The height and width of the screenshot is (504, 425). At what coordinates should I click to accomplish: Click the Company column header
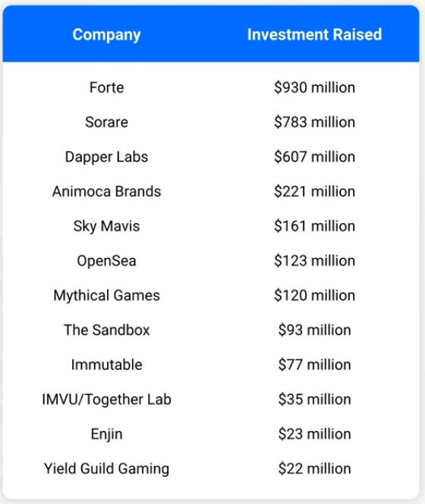point(106,35)
